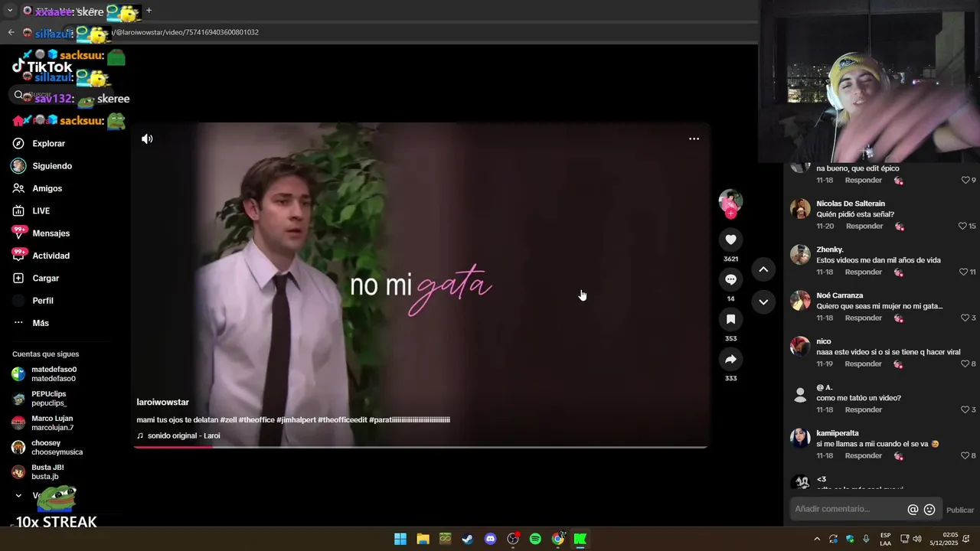Viewport: 980px width, 551px height.
Task: Open File Explorer from the taskbar
Action: [x=423, y=539]
